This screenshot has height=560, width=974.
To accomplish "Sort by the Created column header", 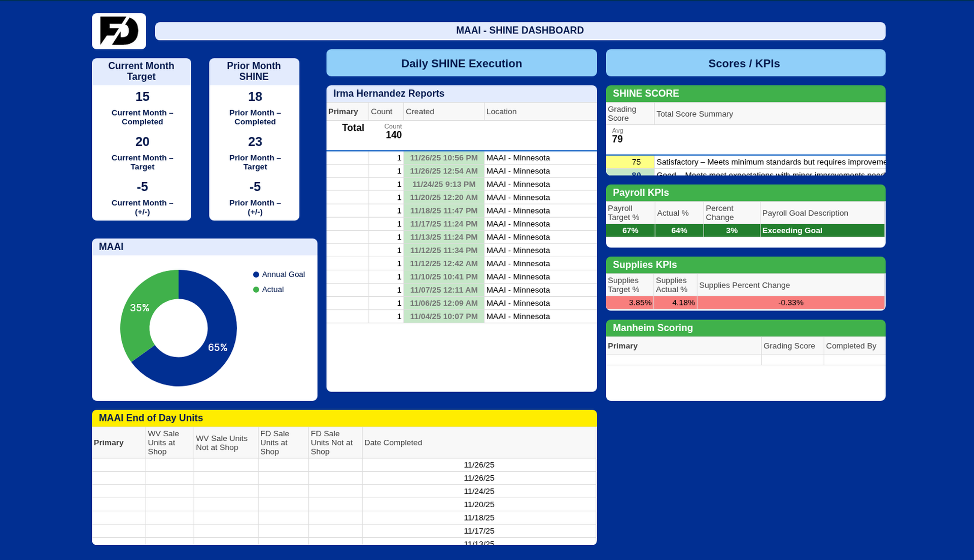I will pos(420,112).
